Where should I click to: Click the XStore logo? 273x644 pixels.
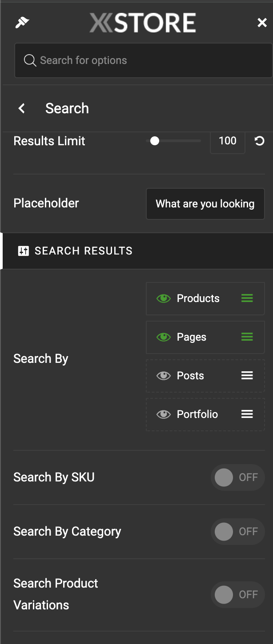point(143,23)
